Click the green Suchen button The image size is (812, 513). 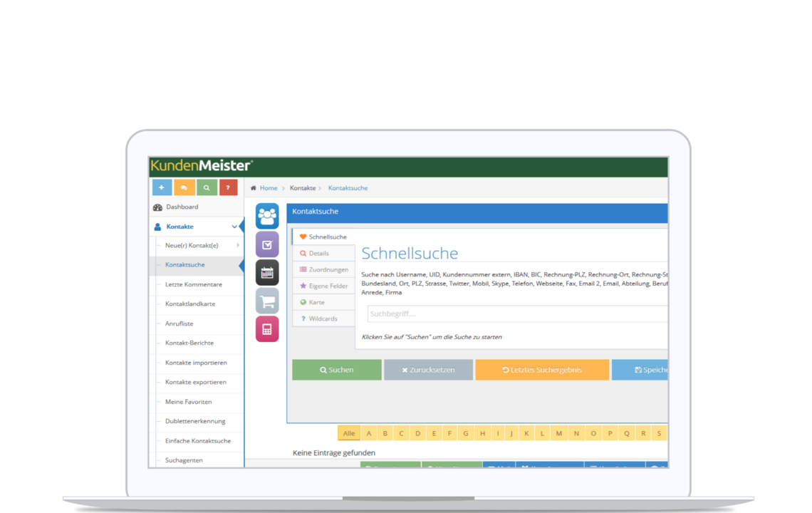click(x=337, y=370)
